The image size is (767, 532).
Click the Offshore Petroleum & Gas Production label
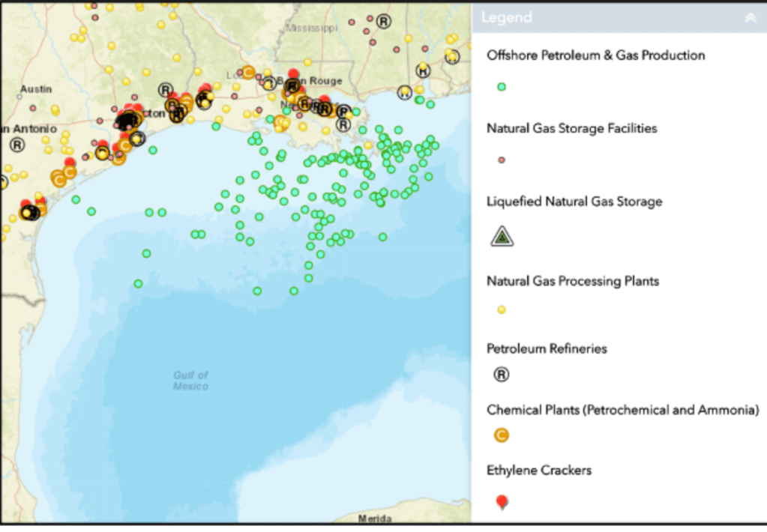coord(595,55)
